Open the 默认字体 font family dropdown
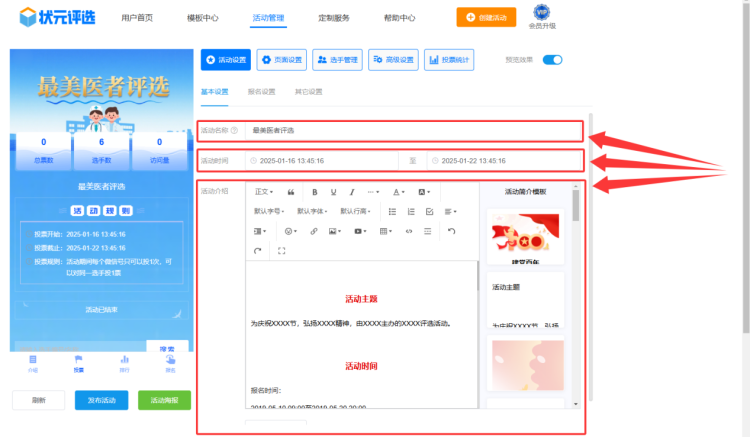 click(312, 212)
